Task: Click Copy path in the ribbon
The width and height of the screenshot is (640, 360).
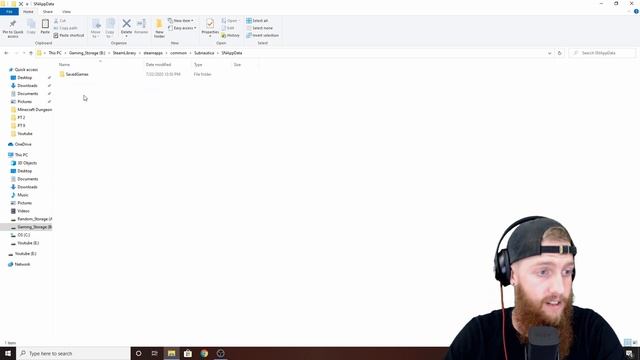Action: (x=65, y=28)
